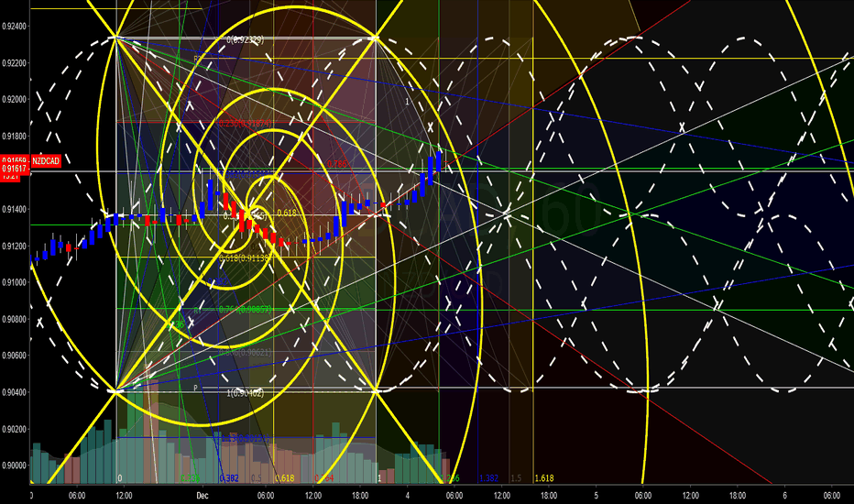Click the yellow 0.618(0.91138) retracement label

point(245,257)
